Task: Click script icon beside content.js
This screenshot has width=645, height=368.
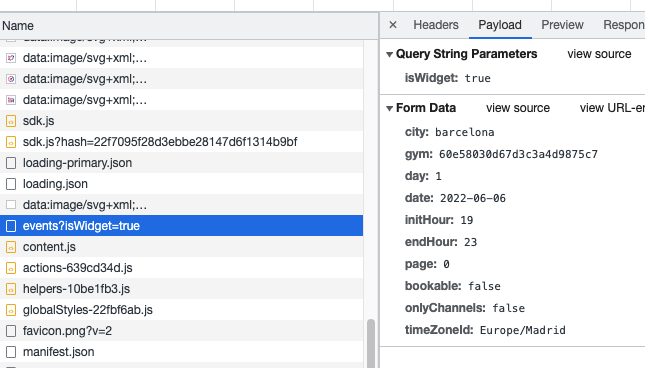Action: tap(11, 247)
